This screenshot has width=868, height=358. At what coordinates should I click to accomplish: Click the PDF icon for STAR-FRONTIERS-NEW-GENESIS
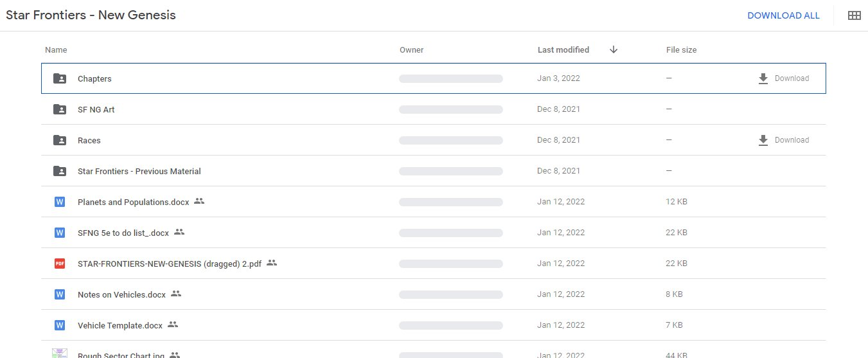pyautogui.click(x=60, y=264)
